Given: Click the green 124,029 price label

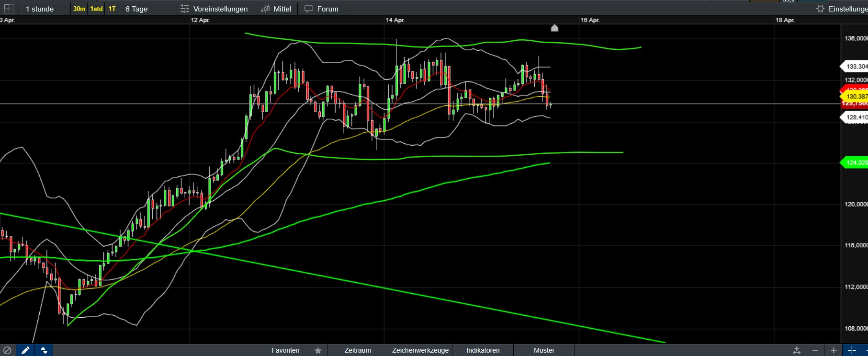Looking at the screenshot, I should point(855,162).
